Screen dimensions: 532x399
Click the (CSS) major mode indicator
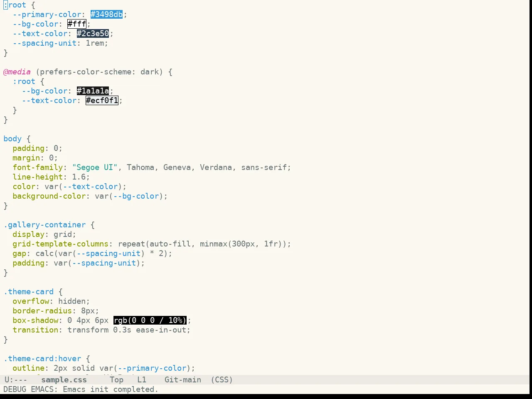[222, 380]
